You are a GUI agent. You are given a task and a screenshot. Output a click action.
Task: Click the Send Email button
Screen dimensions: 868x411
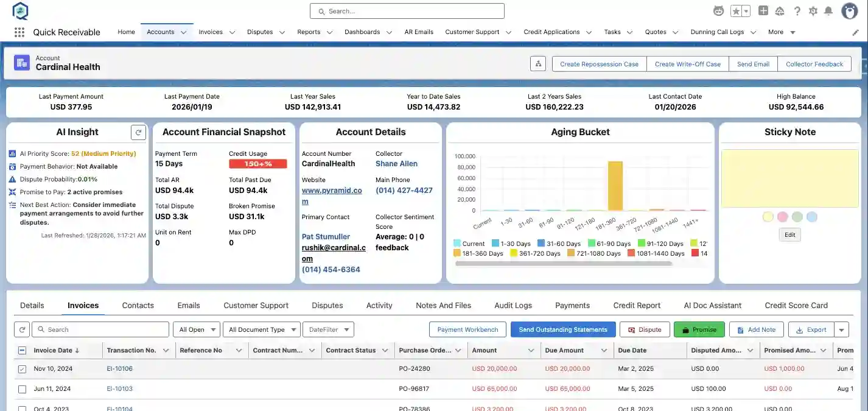pyautogui.click(x=753, y=64)
